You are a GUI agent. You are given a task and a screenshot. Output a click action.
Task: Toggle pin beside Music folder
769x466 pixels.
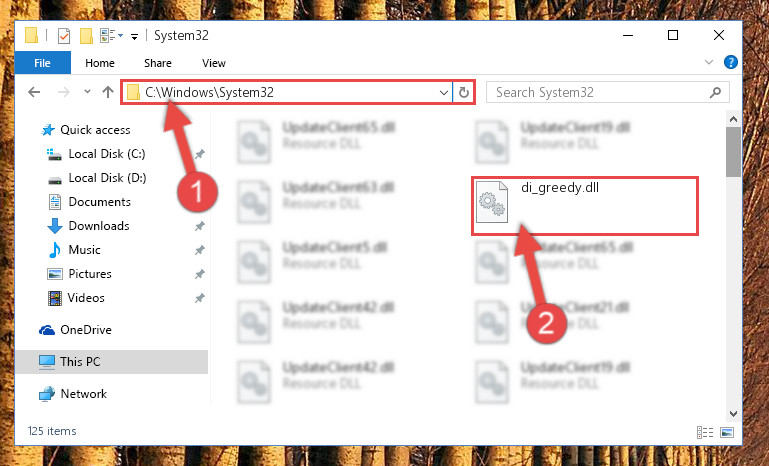(x=200, y=250)
